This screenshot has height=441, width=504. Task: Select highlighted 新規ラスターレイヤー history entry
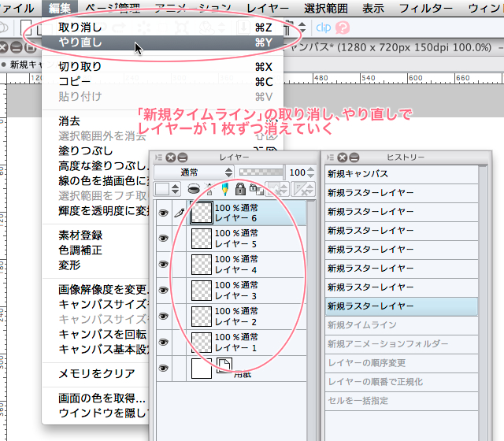click(402, 306)
